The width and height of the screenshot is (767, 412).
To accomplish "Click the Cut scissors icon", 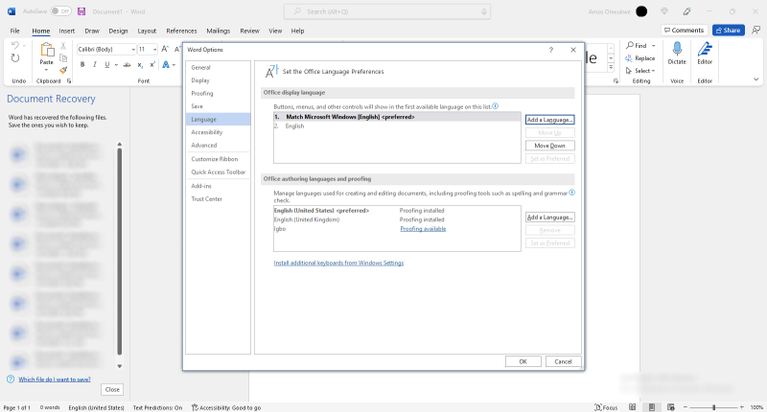I will 63,46.
